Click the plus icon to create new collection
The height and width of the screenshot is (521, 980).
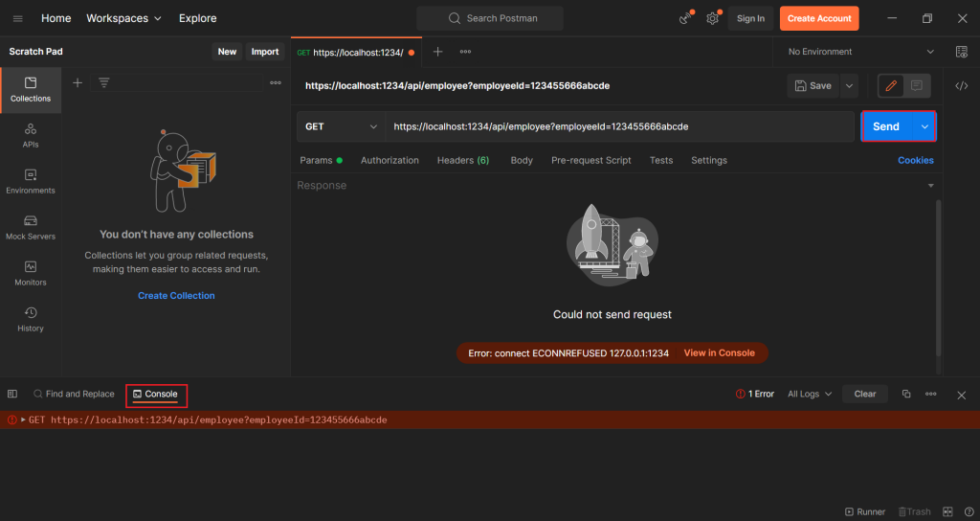click(x=78, y=82)
